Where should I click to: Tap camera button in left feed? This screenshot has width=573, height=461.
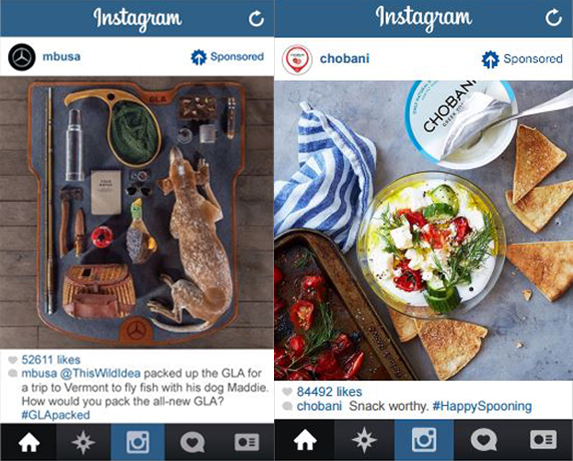pyautogui.click(x=138, y=442)
